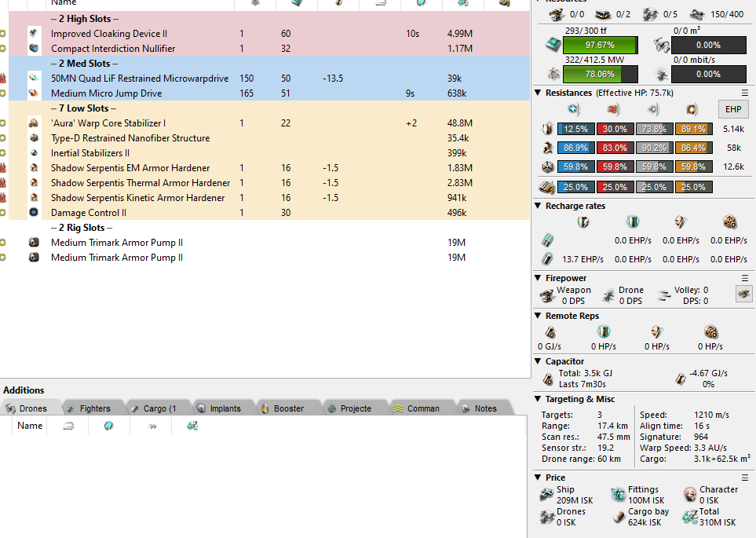The height and width of the screenshot is (538, 756).
Task: Open the Cargo tab
Action: (x=159, y=408)
